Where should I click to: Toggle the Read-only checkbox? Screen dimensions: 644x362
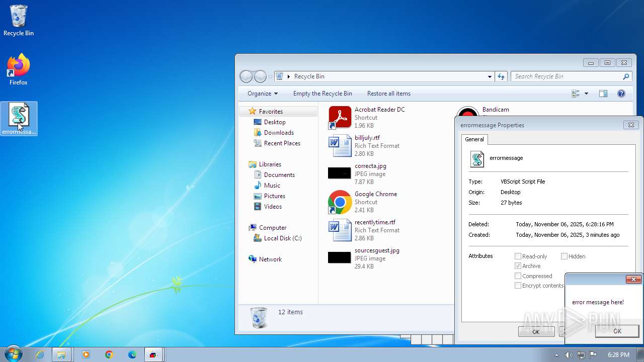518,256
